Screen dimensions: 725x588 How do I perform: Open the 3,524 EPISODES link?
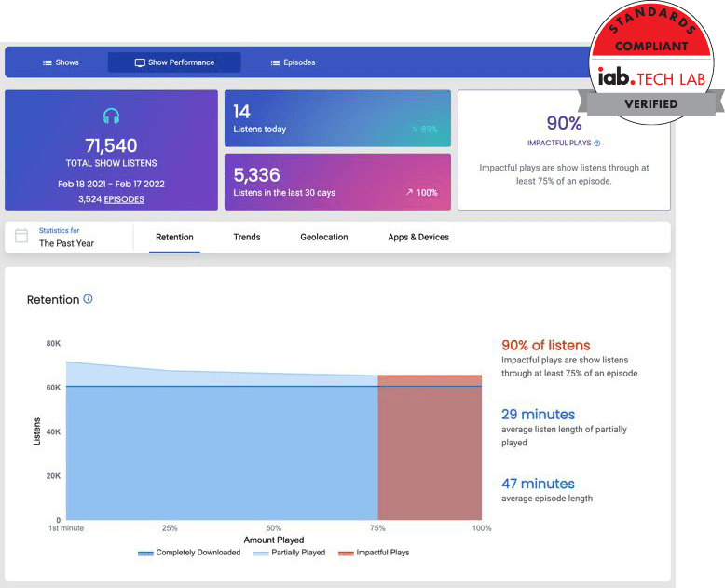(111, 199)
